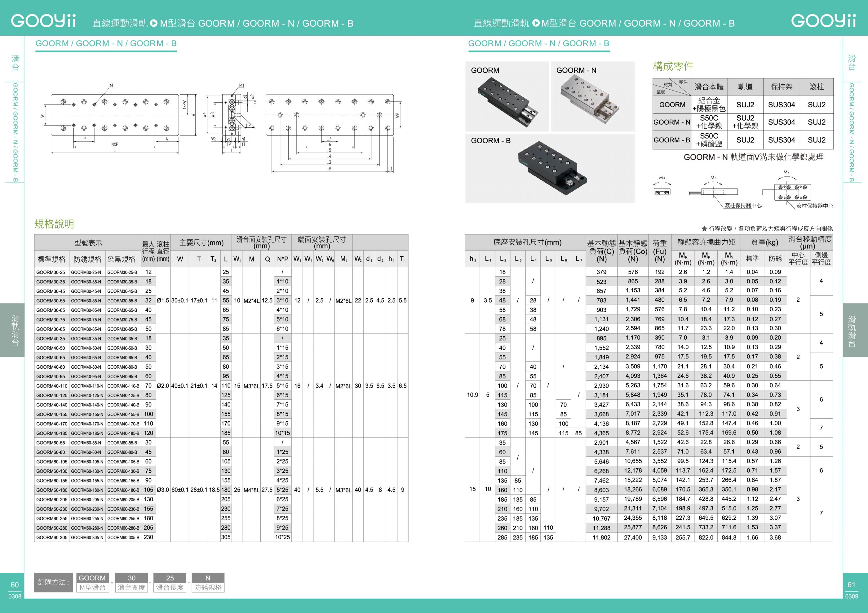Click the MY moment diagram
The height and width of the screenshot is (613, 868).
tap(786, 186)
